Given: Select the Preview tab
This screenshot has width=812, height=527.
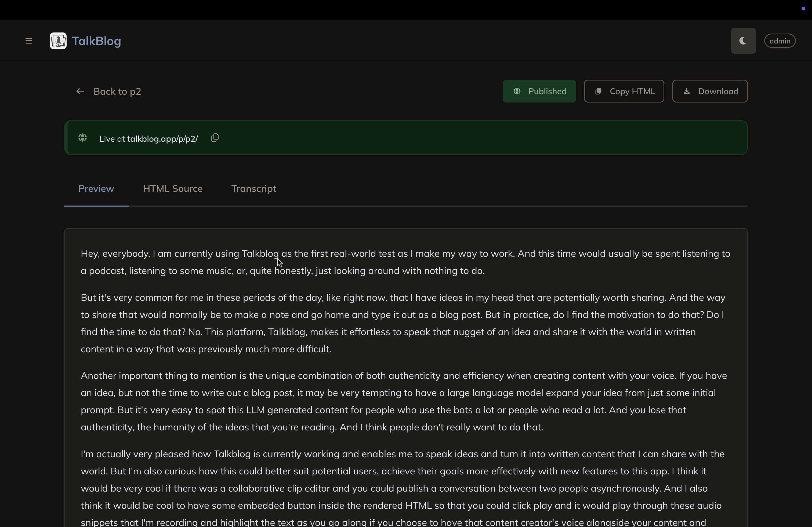Looking at the screenshot, I should click(96, 189).
